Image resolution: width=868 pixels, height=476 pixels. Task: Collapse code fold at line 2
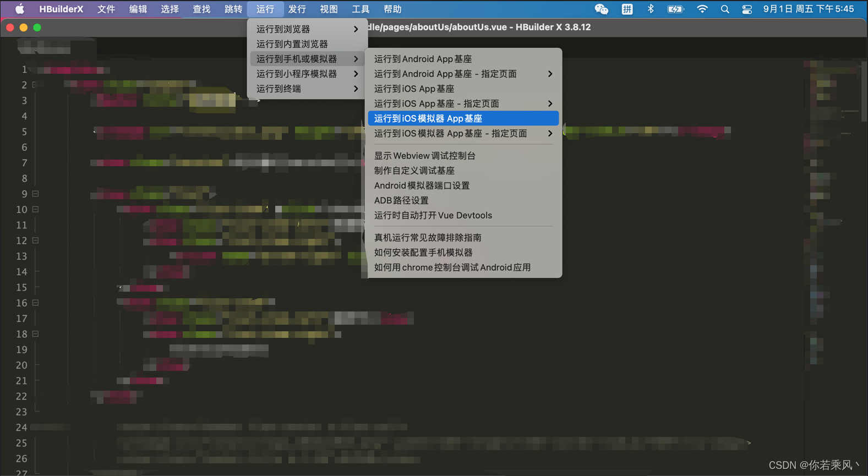point(35,85)
